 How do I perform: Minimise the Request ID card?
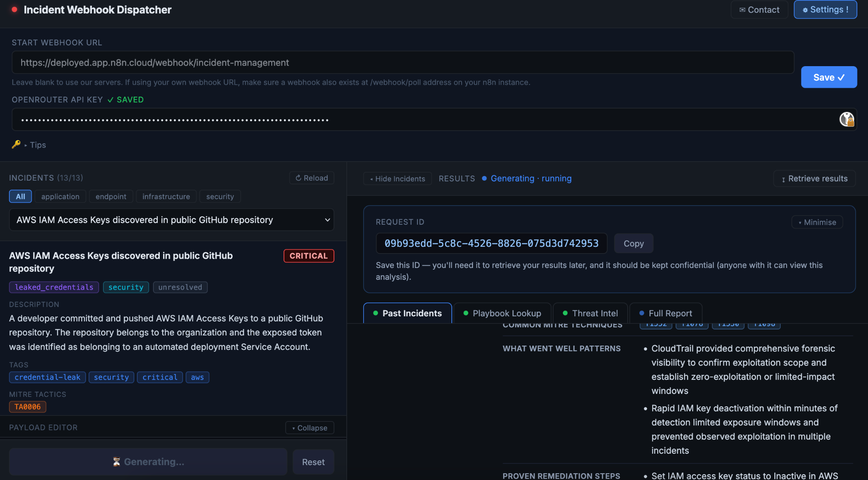click(x=817, y=222)
